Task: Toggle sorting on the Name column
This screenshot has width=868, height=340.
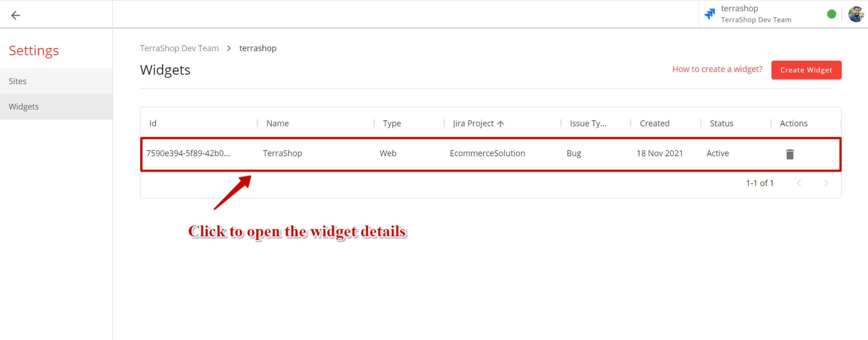Action: 277,123
